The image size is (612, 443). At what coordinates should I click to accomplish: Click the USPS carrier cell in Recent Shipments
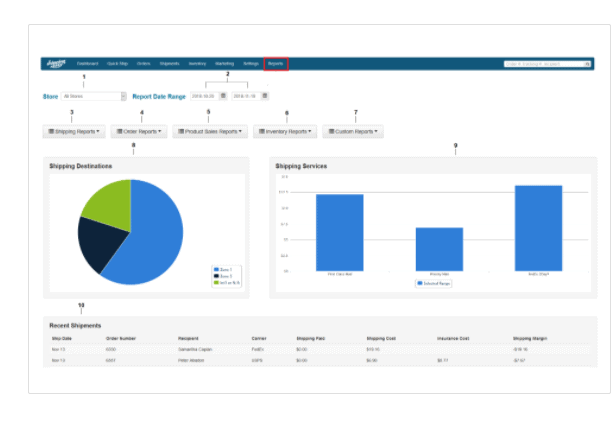(257, 360)
